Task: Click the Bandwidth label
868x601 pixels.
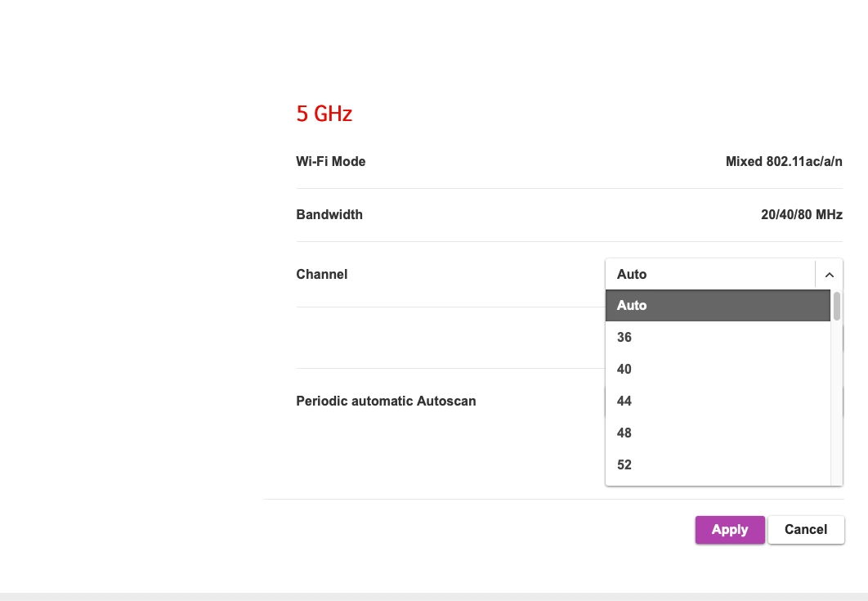Action: coord(329,215)
